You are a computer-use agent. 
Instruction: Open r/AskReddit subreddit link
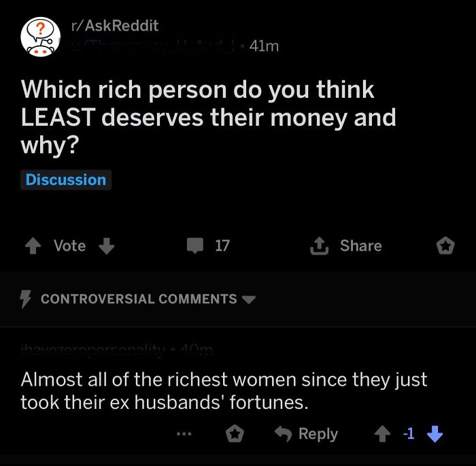click(115, 26)
